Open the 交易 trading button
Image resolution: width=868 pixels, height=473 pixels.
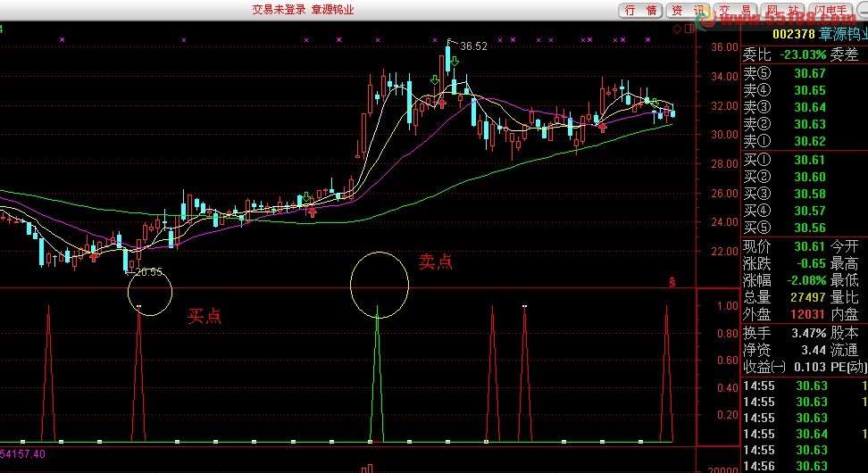tap(735, 11)
